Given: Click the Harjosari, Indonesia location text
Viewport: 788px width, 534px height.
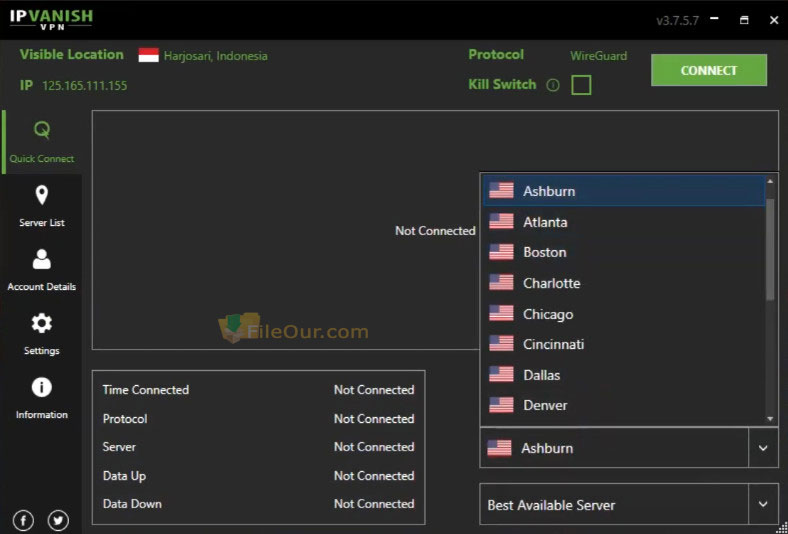Looking at the screenshot, I should coord(216,56).
